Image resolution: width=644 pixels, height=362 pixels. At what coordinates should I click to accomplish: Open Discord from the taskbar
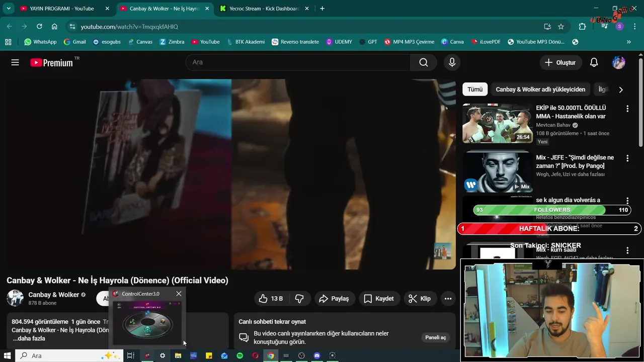(x=317, y=355)
